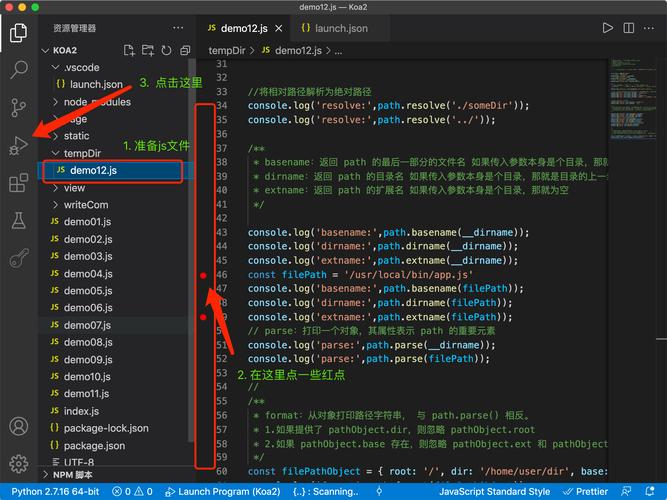The image size is (667, 500).
Task: Click Prettier in the status bar
Action: tap(586, 491)
